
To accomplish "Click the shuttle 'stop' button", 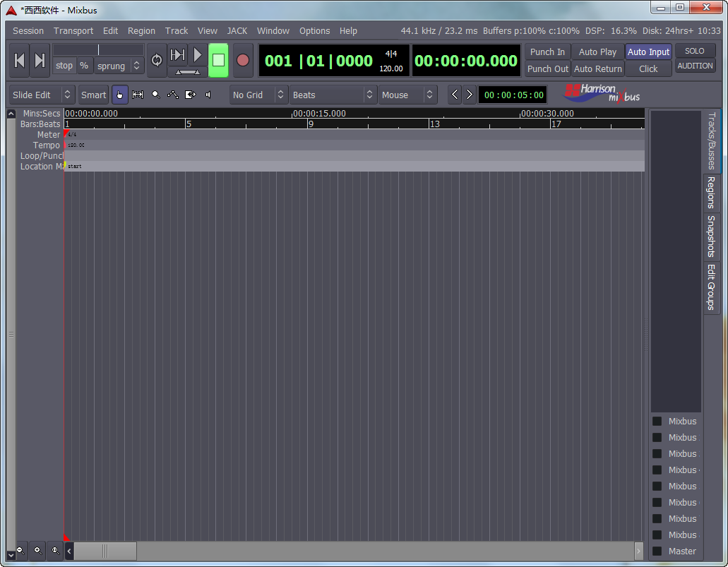I will pyautogui.click(x=64, y=66).
